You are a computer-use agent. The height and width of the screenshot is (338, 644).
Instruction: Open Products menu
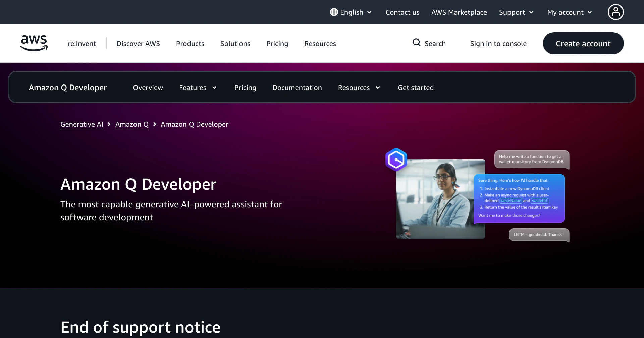[190, 44]
